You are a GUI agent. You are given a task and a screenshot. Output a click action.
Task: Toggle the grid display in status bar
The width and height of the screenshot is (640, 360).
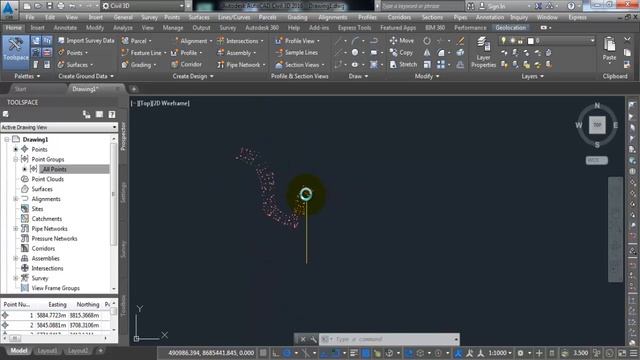tap(264, 353)
